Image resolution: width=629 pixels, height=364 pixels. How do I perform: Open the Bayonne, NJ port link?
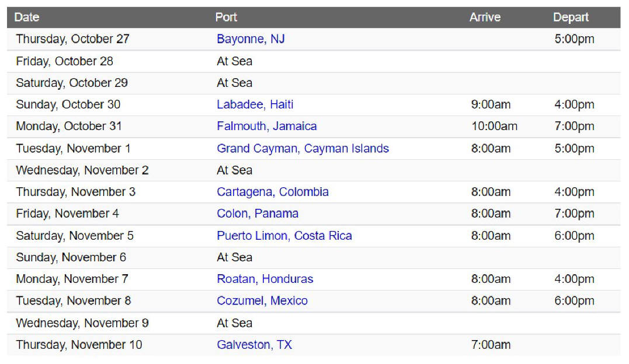click(x=251, y=39)
